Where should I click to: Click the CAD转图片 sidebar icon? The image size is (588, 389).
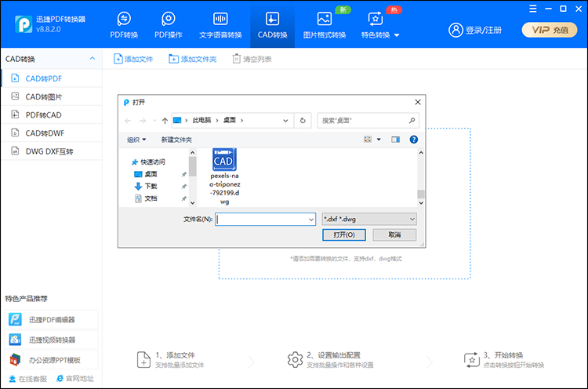point(15,96)
